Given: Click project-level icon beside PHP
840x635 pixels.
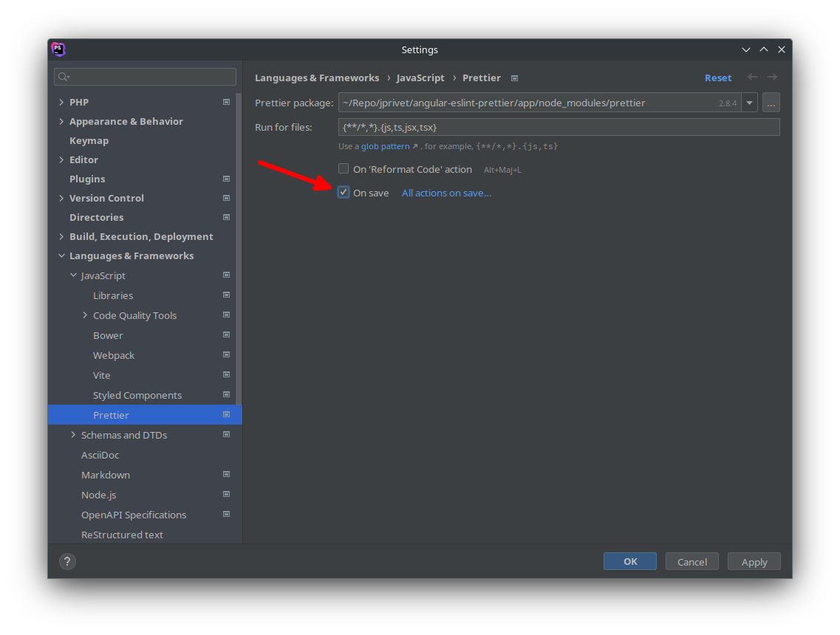Looking at the screenshot, I should [227, 102].
